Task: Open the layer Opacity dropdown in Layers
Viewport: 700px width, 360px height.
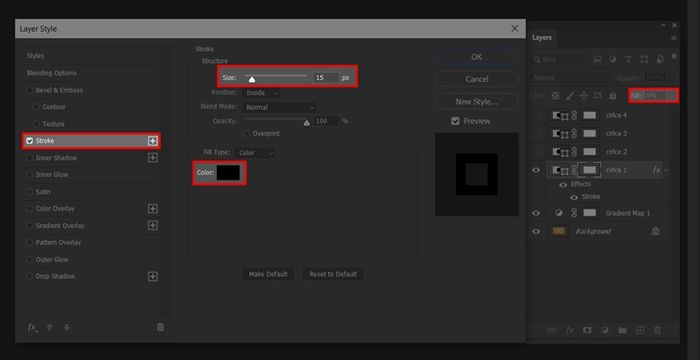Action: [x=671, y=78]
